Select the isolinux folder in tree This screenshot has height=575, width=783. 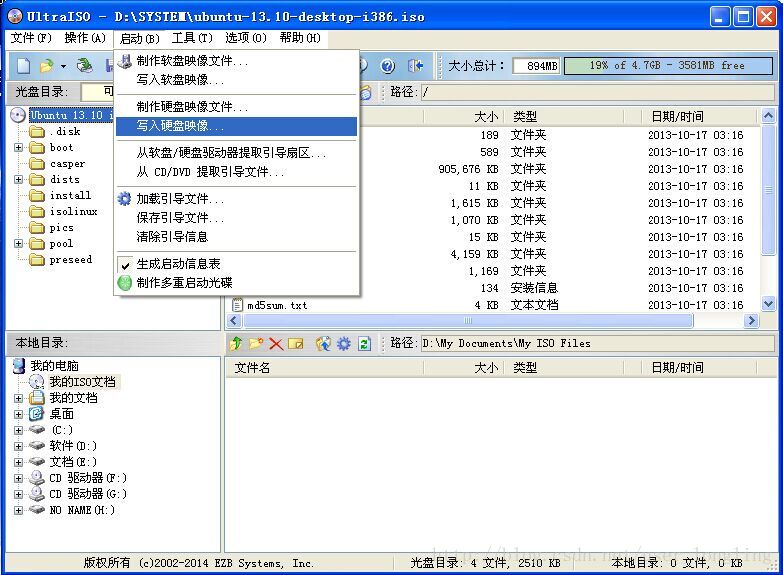click(73, 211)
